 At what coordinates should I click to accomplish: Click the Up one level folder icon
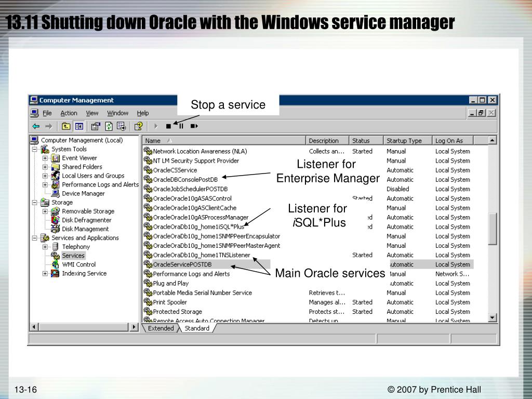point(66,126)
